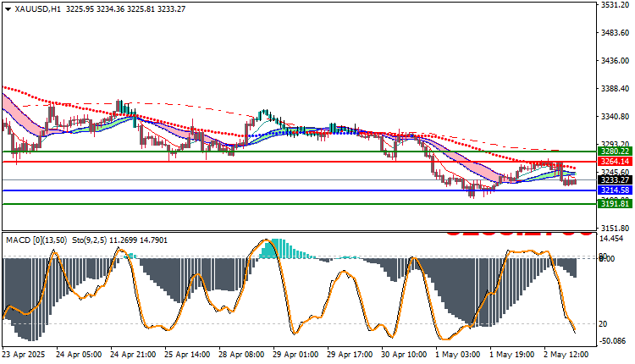Click the 3388.40 price scale value
This screenshot has height=364, width=635.
616,89
